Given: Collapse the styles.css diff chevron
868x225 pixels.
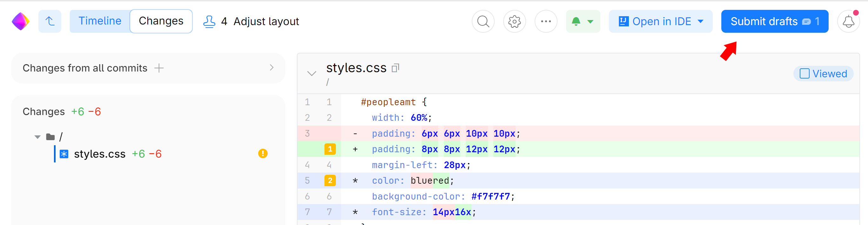Looking at the screenshot, I should click(312, 73).
